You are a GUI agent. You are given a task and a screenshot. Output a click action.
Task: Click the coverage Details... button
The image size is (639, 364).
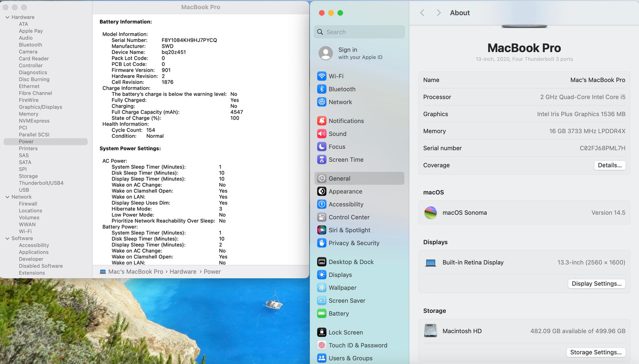point(609,165)
